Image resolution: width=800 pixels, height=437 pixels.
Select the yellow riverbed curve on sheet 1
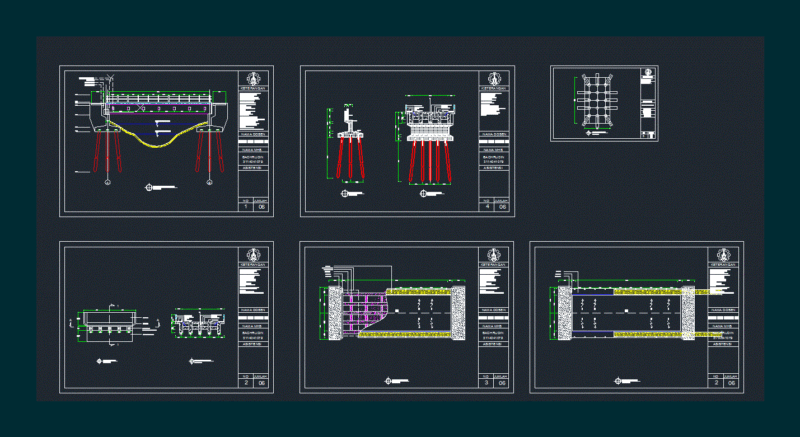pos(159,136)
